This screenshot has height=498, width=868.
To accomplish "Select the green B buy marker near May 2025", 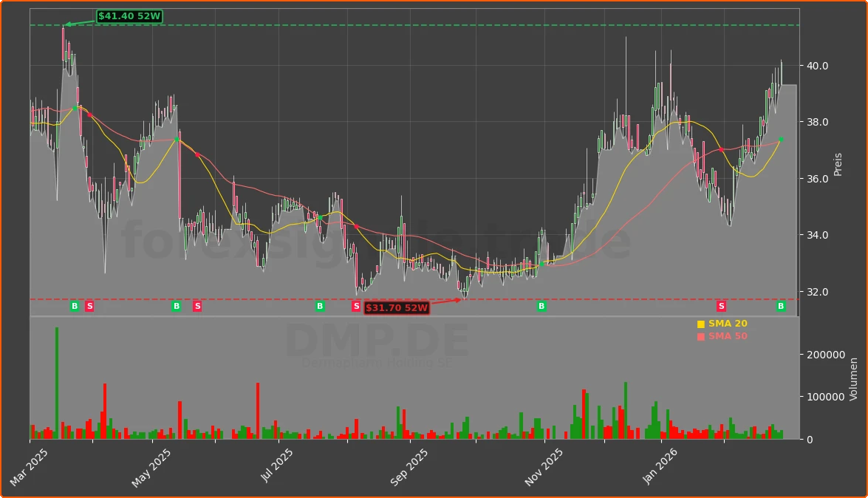I will point(177,306).
